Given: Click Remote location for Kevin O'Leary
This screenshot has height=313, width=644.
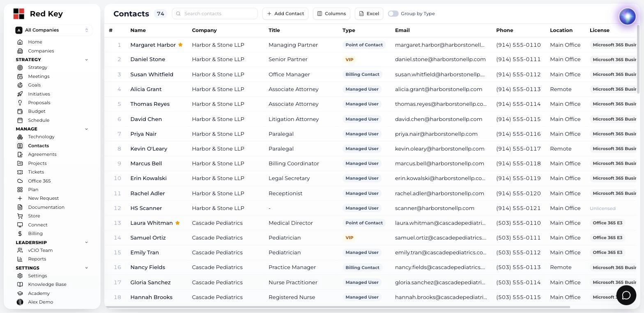Looking at the screenshot, I should [561, 149].
